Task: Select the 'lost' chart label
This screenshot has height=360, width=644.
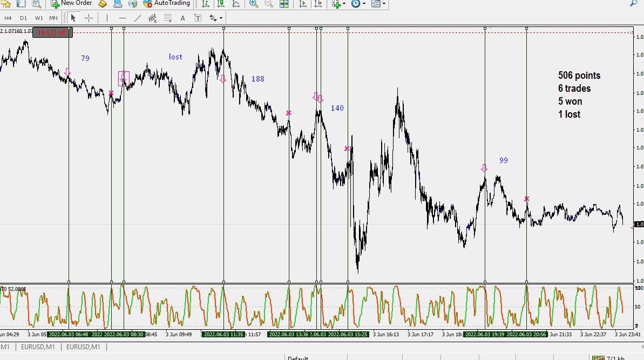Action: 175,57
